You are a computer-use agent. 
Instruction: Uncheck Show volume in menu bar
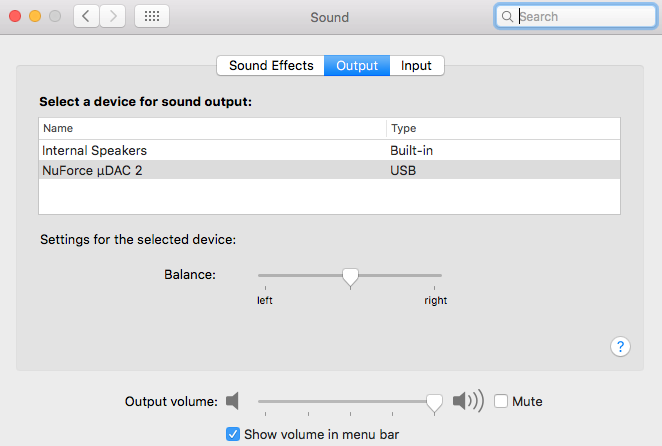[x=233, y=434]
